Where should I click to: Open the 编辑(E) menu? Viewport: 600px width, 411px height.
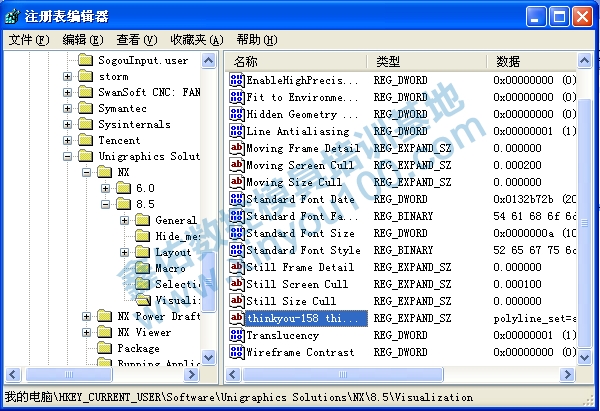click(x=83, y=40)
